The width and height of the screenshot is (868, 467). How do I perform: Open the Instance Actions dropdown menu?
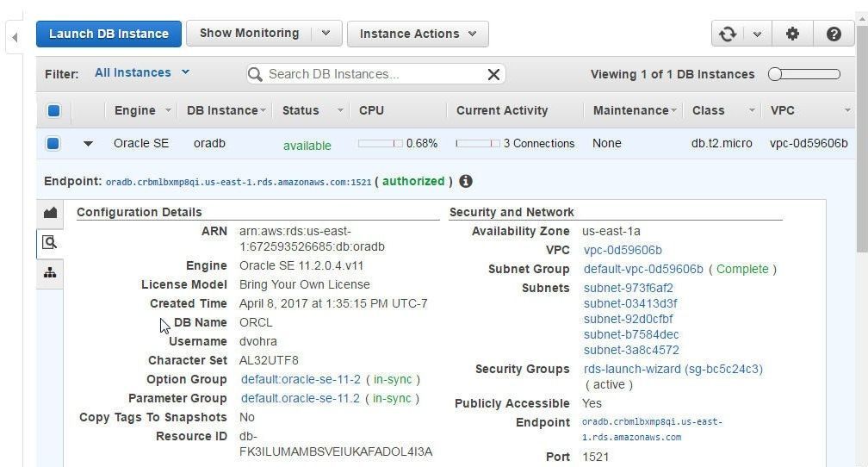(418, 34)
